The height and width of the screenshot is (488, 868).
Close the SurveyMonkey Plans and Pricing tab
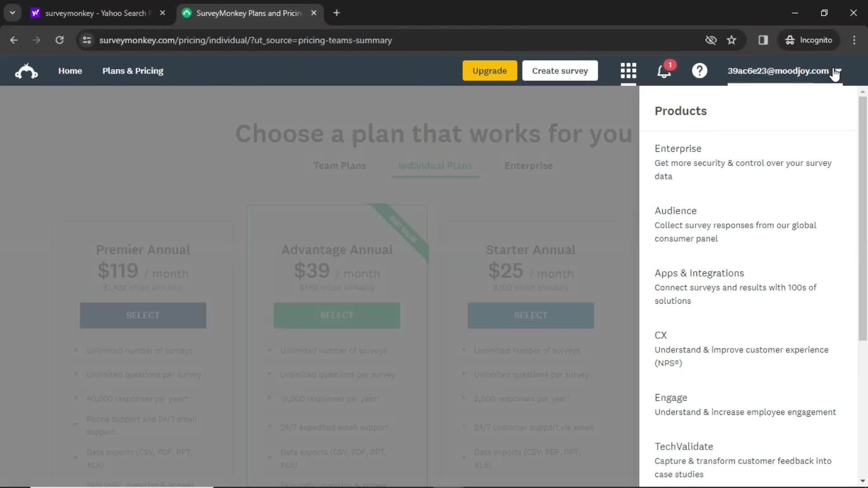coord(314,13)
